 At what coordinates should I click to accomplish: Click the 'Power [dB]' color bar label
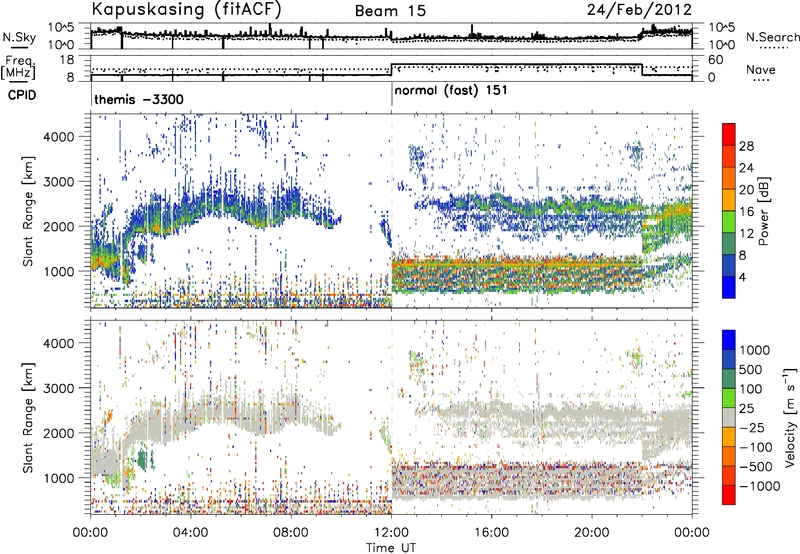click(763, 211)
